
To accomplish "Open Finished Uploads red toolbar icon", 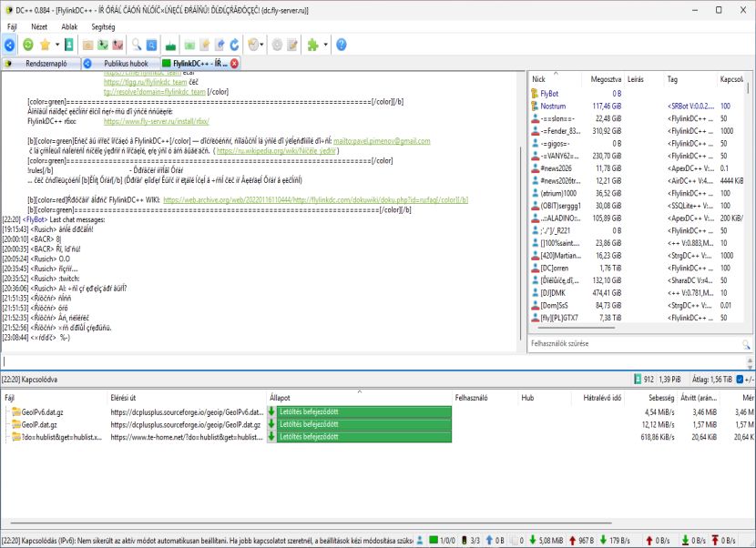I will [x=117, y=45].
